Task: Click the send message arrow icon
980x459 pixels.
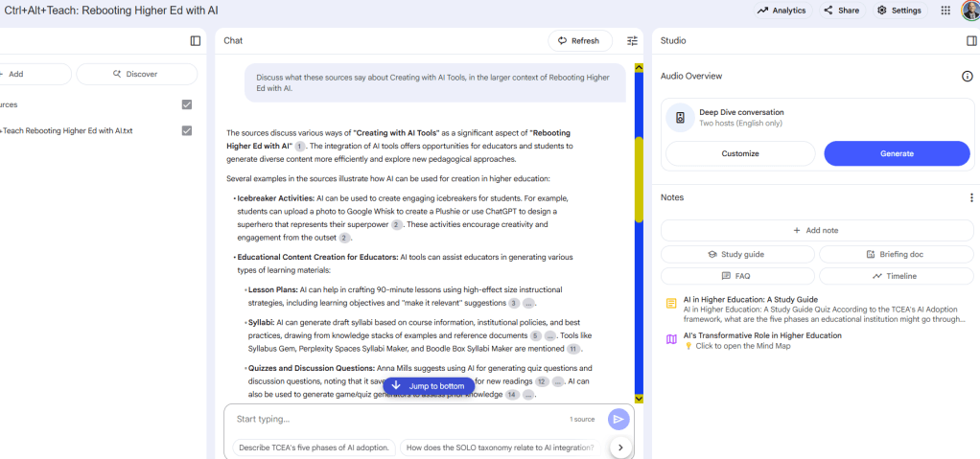Action: (x=618, y=419)
